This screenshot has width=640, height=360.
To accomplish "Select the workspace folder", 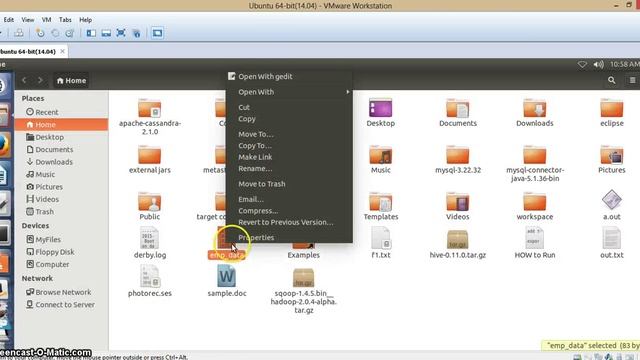I will (535, 202).
